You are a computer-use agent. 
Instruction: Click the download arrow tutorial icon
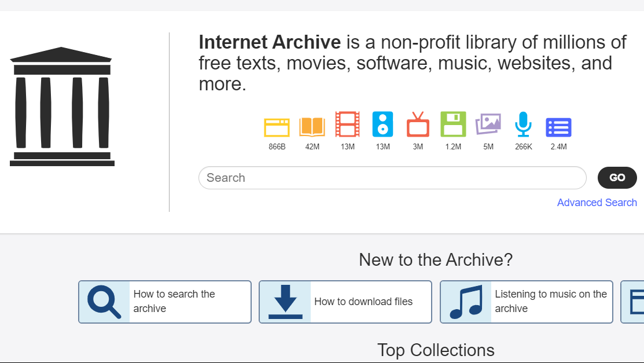tap(285, 302)
